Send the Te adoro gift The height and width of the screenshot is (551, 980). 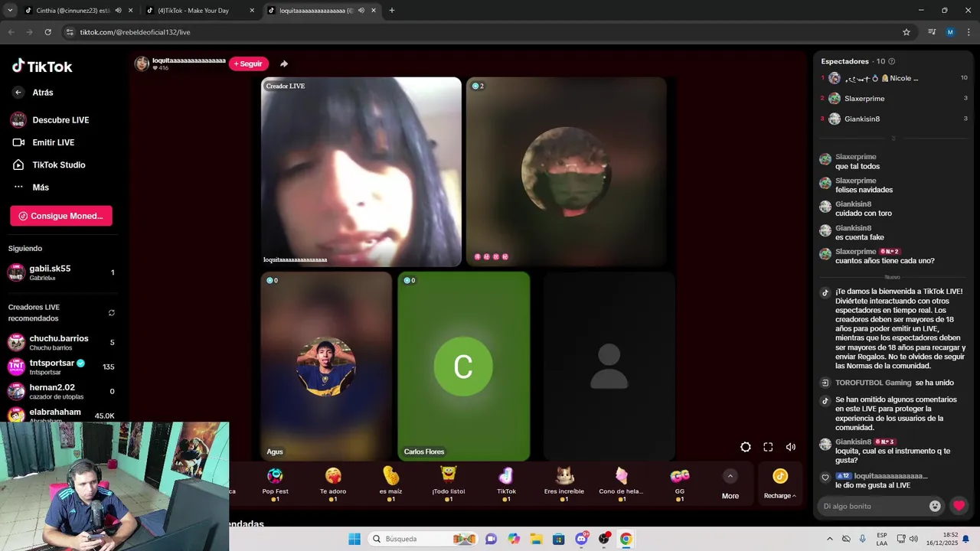click(x=333, y=483)
